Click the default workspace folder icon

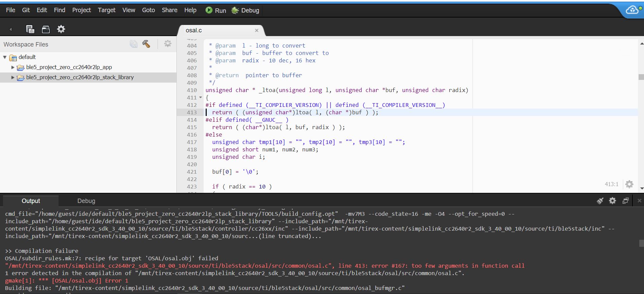tap(13, 57)
